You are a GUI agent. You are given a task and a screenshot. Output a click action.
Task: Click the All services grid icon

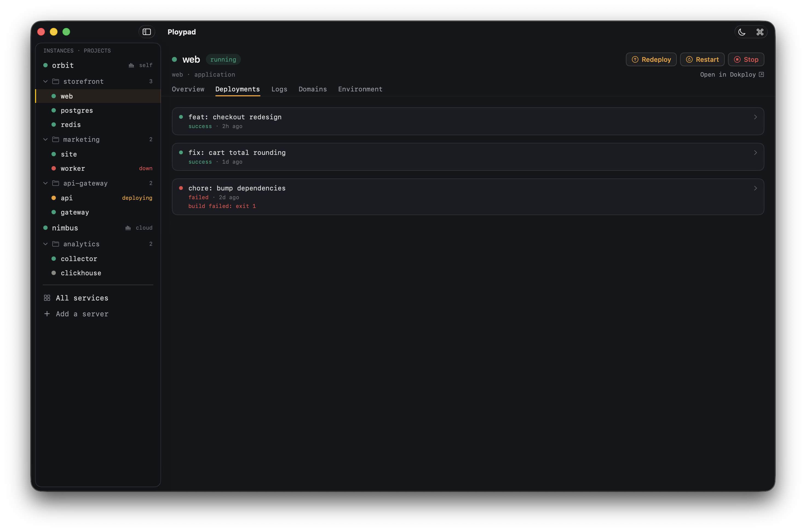(x=47, y=298)
